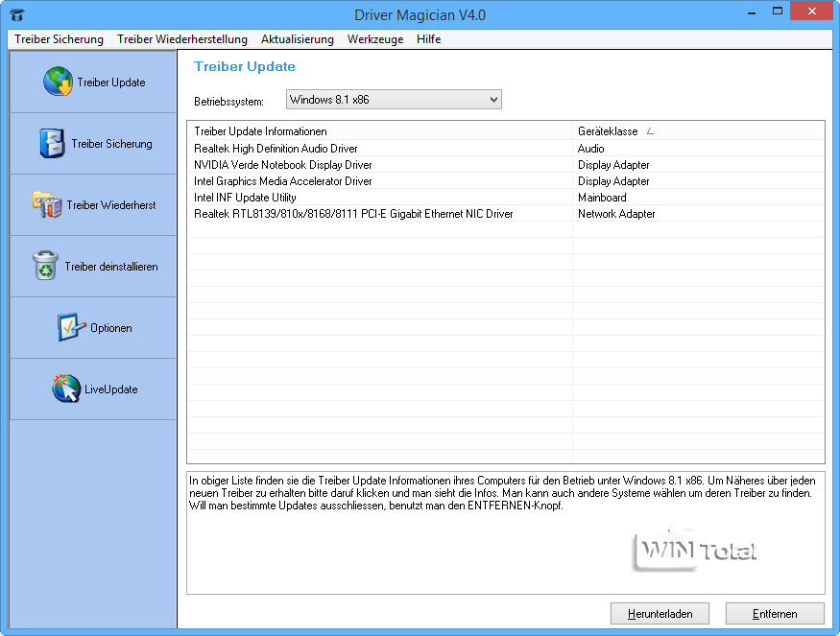Click the Treiber Update sidebar label

111,82
